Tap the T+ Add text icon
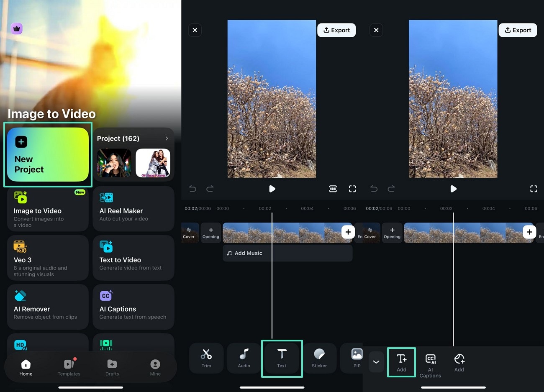Viewport: 544px width, 392px height. tap(401, 362)
